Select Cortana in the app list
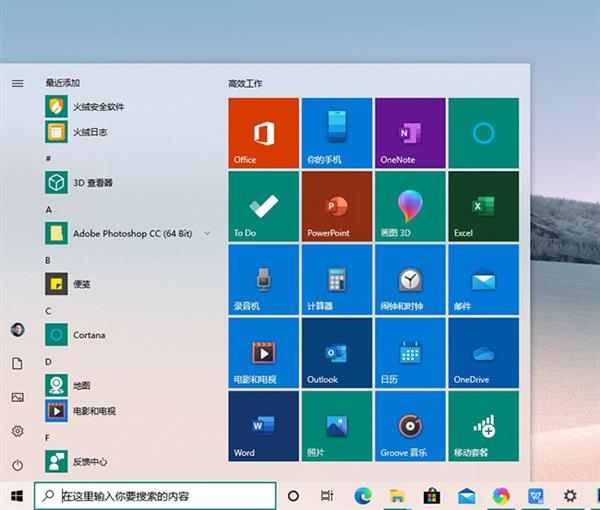This screenshot has width=600, height=510. coord(88,335)
